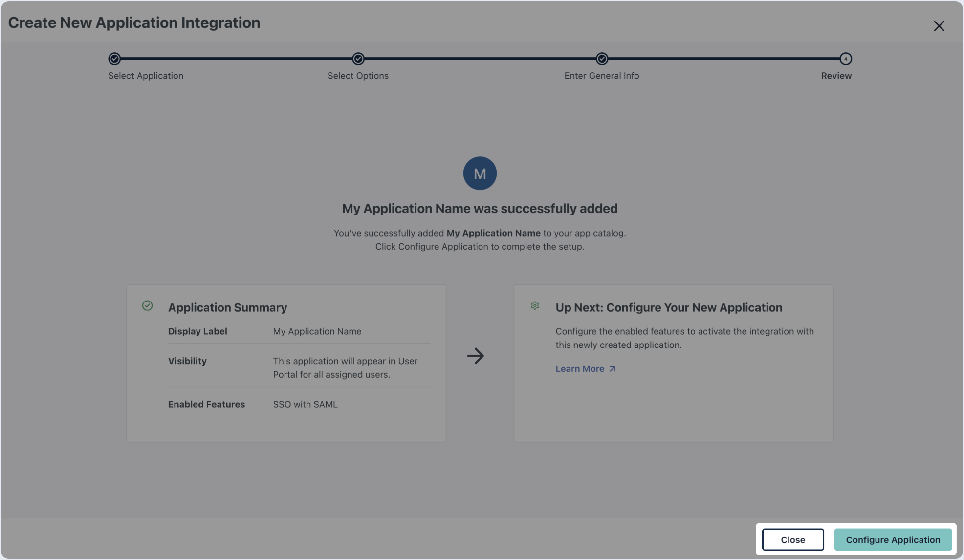Image resolution: width=964 pixels, height=560 pixels.
Task: Click the Review step circle
Action: [x=845, y=59]
